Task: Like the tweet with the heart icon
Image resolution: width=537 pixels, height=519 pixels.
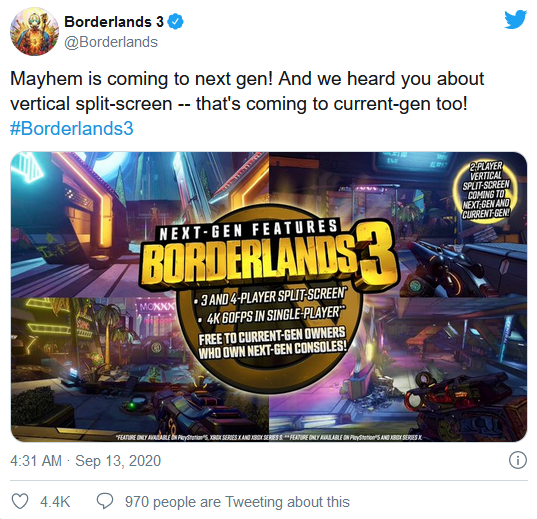Action: tap(20, 502)
